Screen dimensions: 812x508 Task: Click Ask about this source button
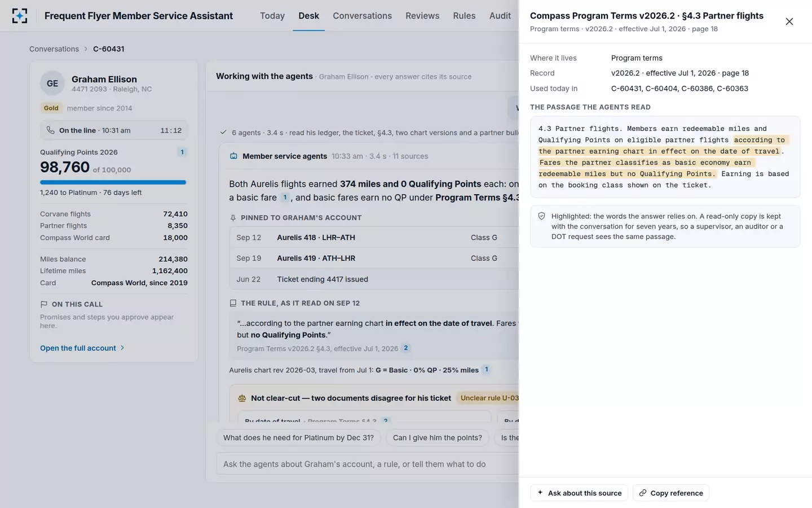coord(579,493)
